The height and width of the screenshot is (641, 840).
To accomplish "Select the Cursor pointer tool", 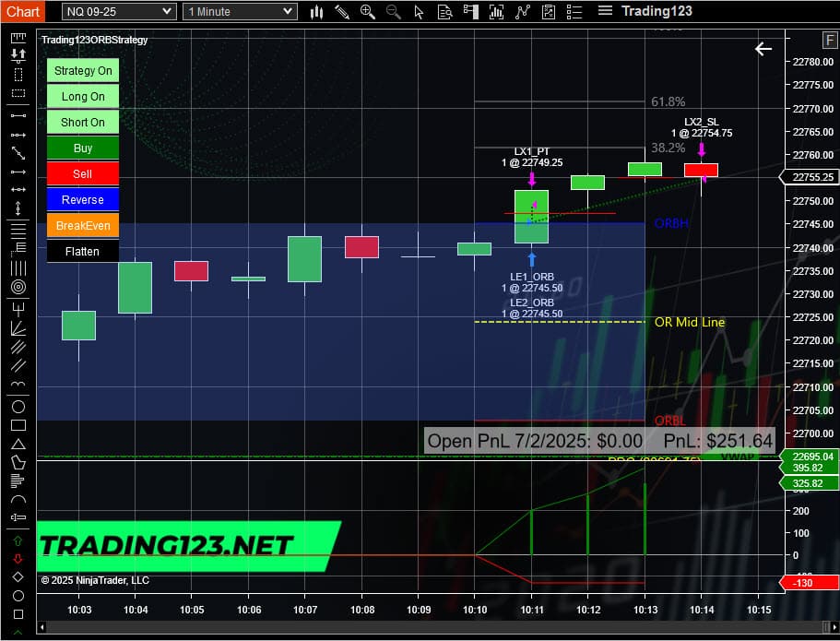I will (x=419, y=12).
